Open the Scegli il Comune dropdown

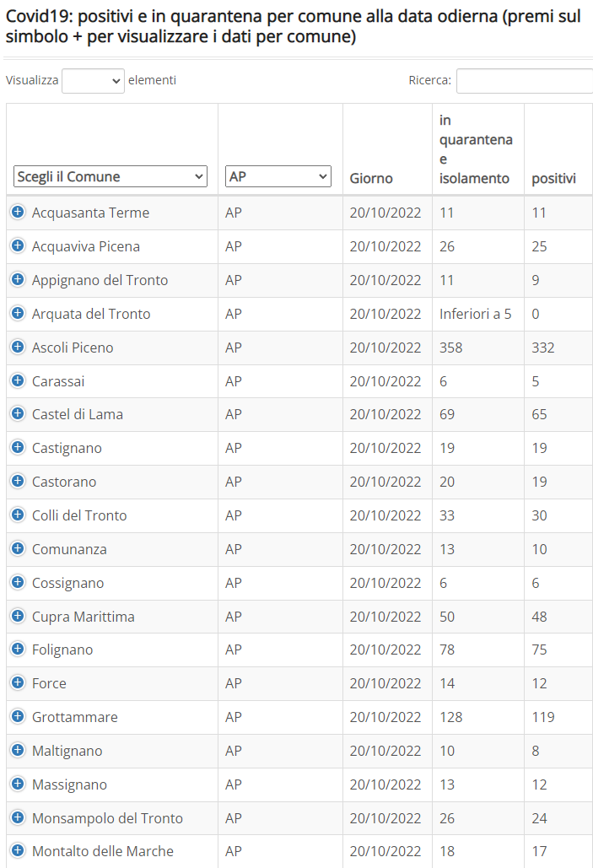[x=111, y=176]
